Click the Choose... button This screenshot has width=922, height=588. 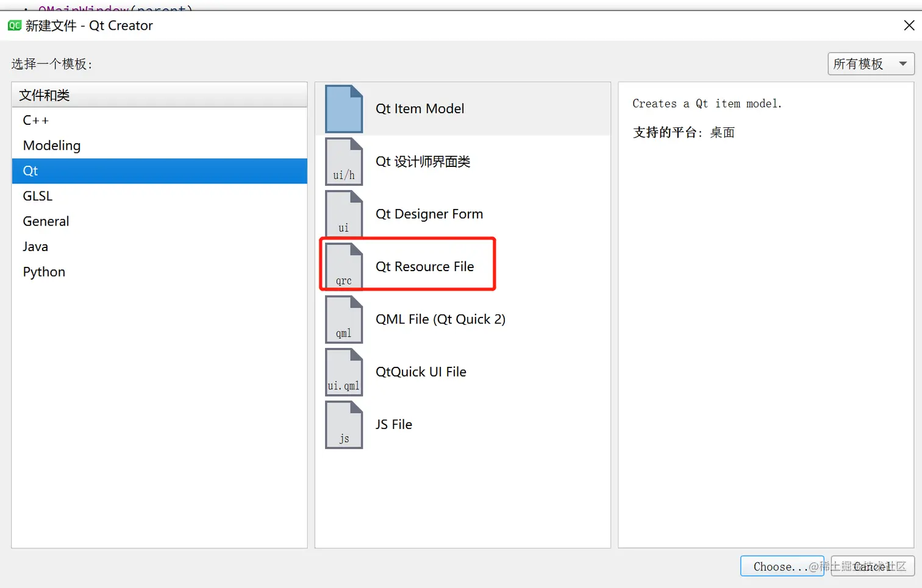tap(782, 566)
